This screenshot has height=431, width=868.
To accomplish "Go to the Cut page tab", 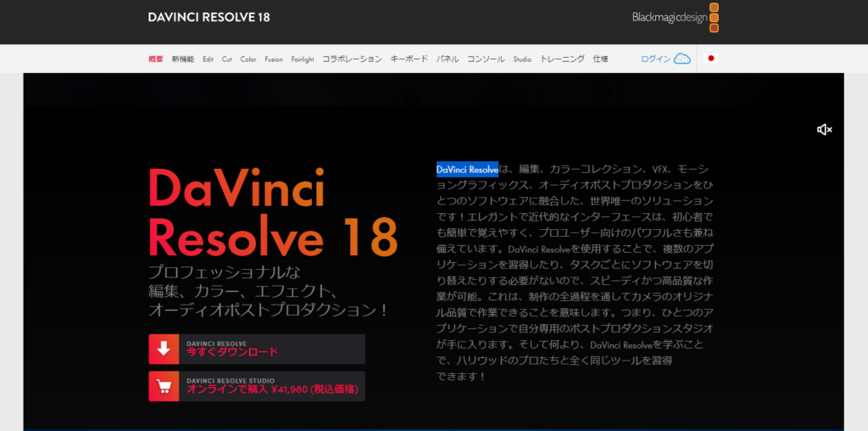I will coord(227,59).
